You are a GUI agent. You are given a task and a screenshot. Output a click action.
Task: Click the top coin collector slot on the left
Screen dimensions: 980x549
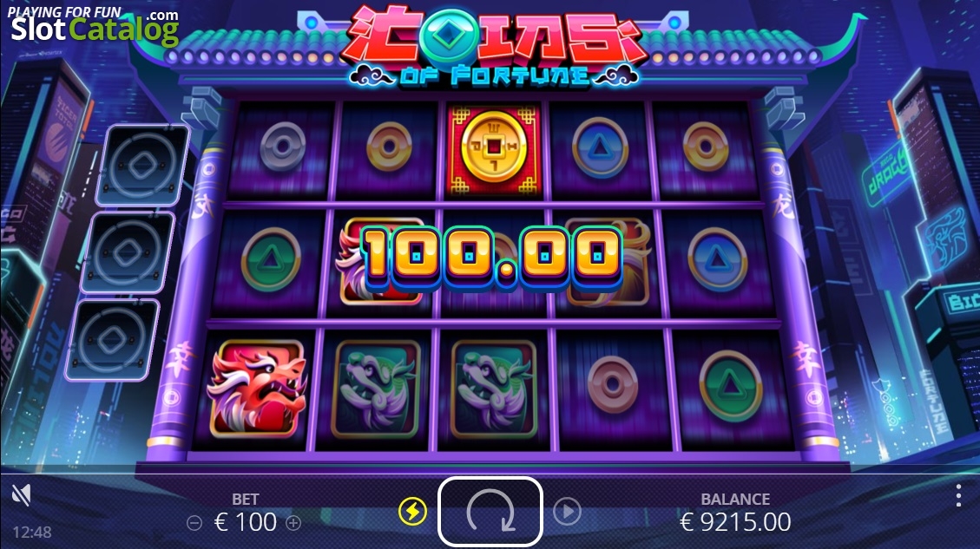pos(142,166)
